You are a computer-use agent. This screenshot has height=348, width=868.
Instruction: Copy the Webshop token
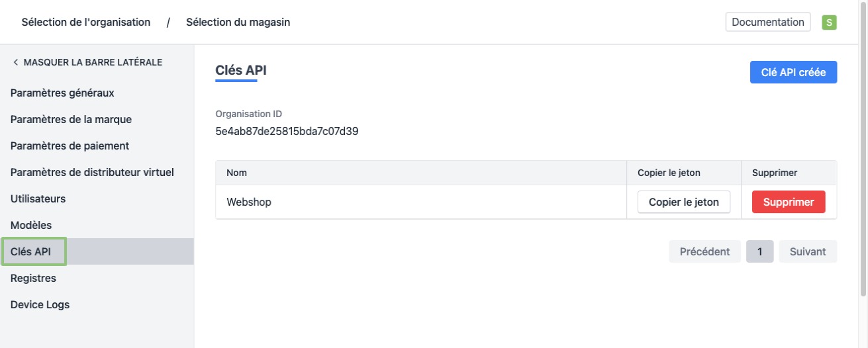(x=683, y=202)
